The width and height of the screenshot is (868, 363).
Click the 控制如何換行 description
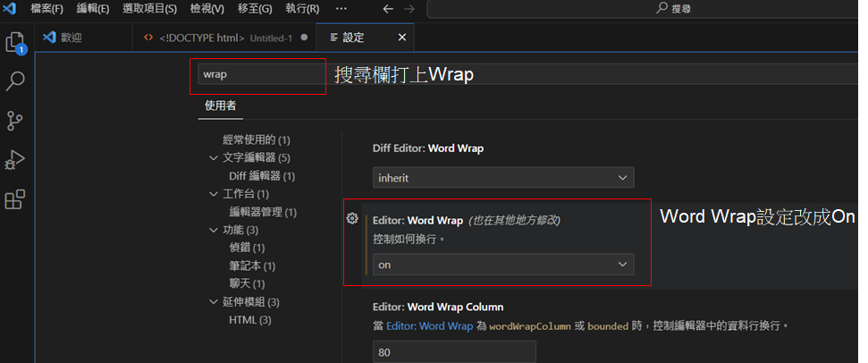click(x=409, y=241)
